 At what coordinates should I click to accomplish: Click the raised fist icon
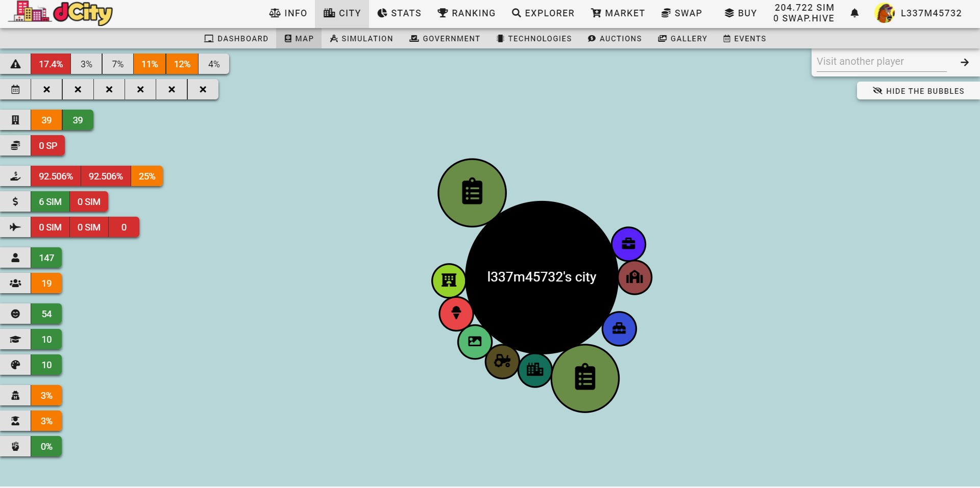15,447
